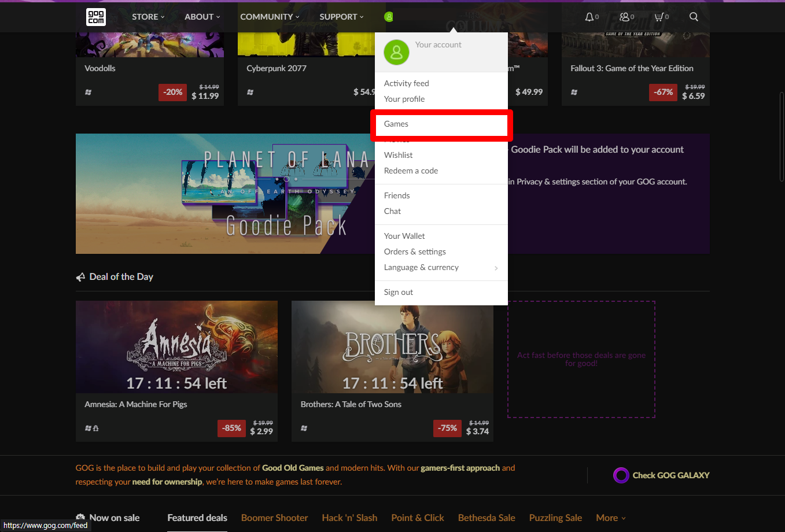This screenshot has height=532, width=785.
Task: Open Your profile menu entry
Action: point(404,99)
